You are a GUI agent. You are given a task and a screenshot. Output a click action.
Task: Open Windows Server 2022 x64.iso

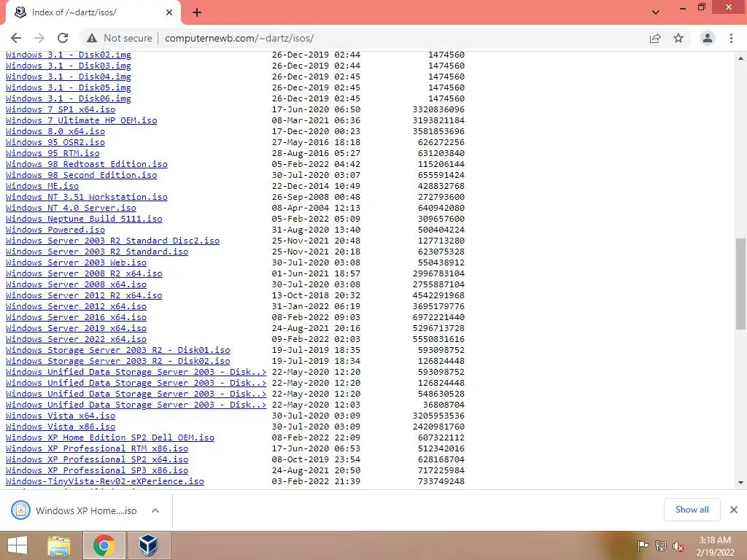point(76,340)
